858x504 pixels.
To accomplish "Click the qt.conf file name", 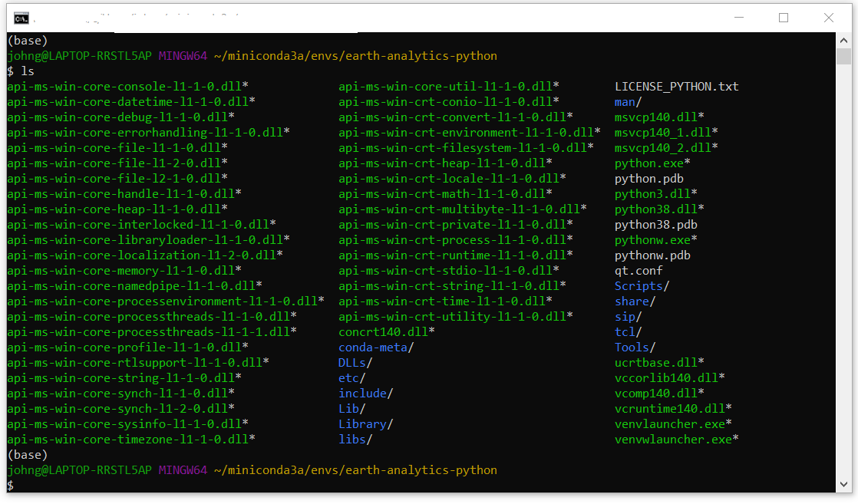I will [639, 271].
